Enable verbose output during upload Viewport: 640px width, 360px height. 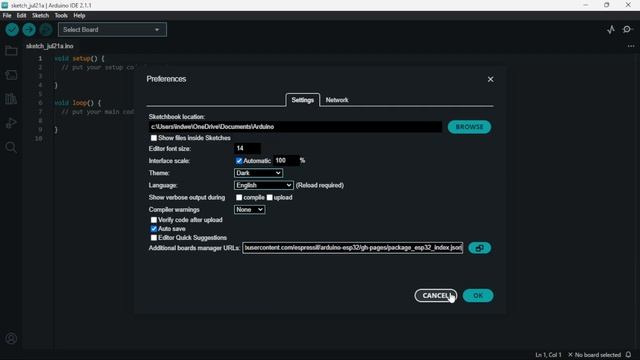[269, 198]
